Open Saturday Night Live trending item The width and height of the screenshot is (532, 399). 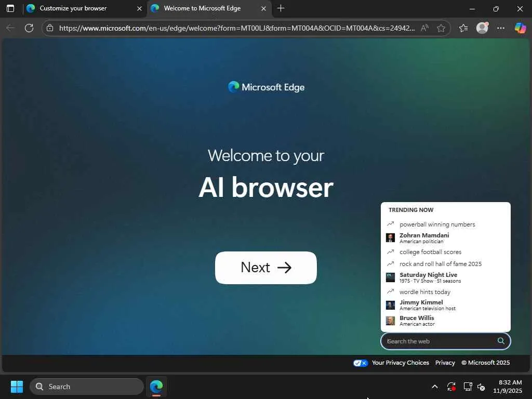click(x=445, y=277)
